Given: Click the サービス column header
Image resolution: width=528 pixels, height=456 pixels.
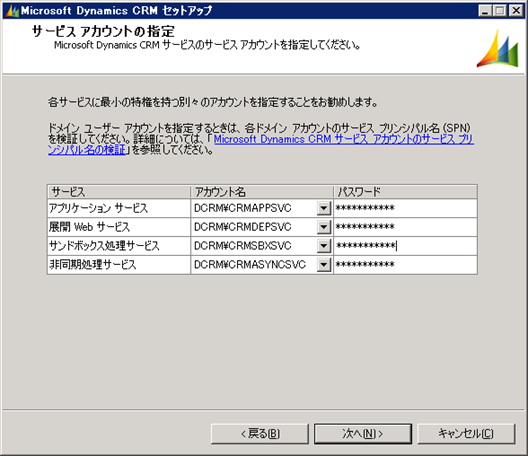Looking at the screenshot, I should tap(119, 192).
